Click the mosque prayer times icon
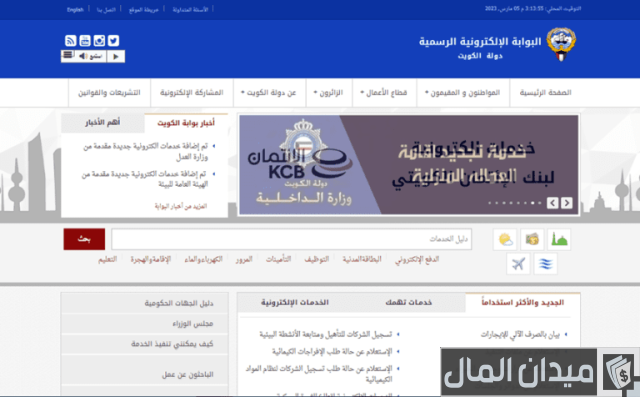The image size is (640, 397). pos(559,239)
